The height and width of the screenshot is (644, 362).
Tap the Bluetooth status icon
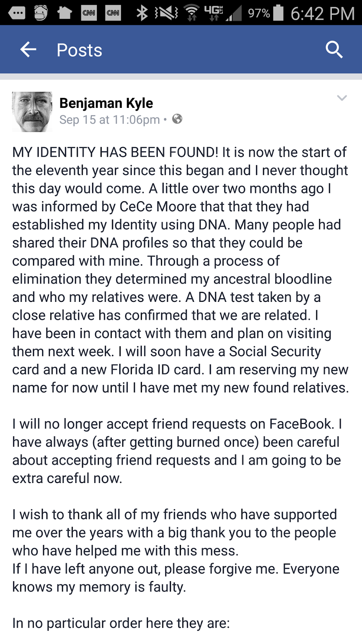point(142,13)
